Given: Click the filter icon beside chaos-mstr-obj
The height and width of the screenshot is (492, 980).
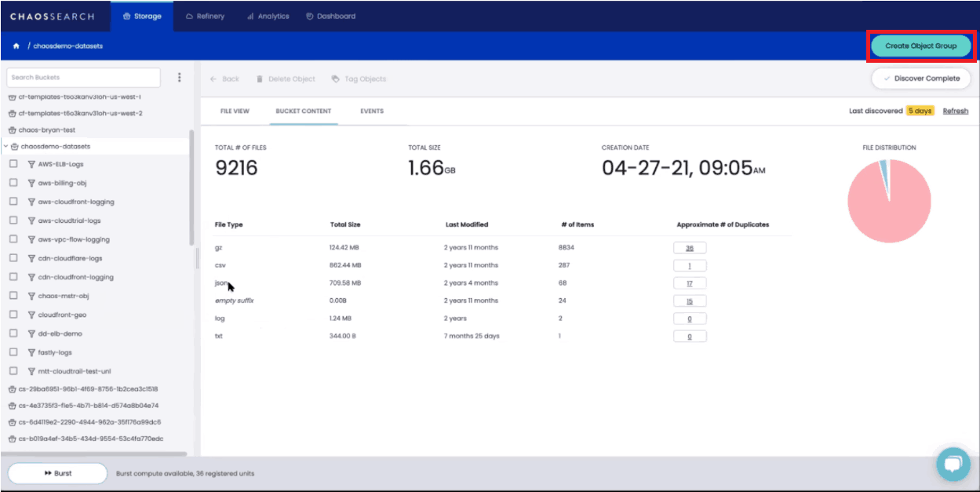Looking at the screenshot, I should (x=31, y=296).
